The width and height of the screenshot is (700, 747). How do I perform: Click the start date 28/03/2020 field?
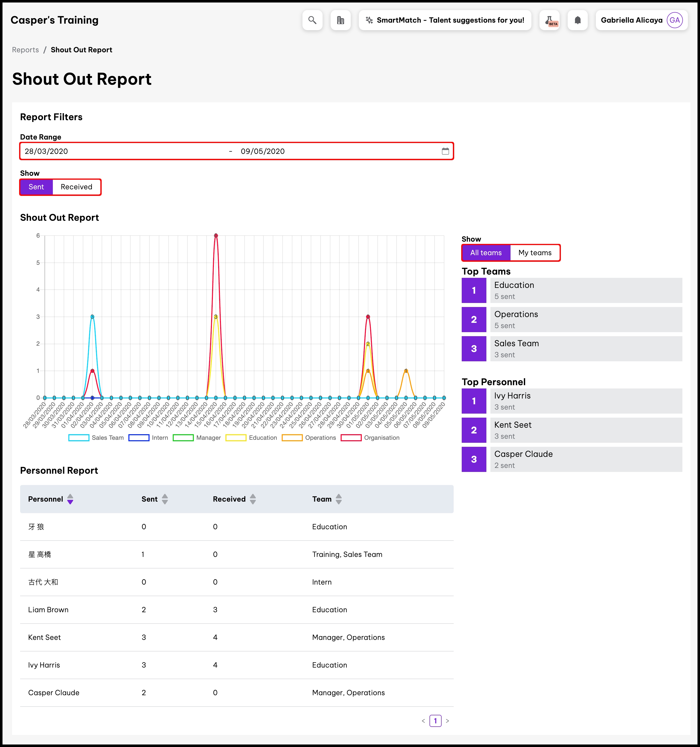[46, 151]
